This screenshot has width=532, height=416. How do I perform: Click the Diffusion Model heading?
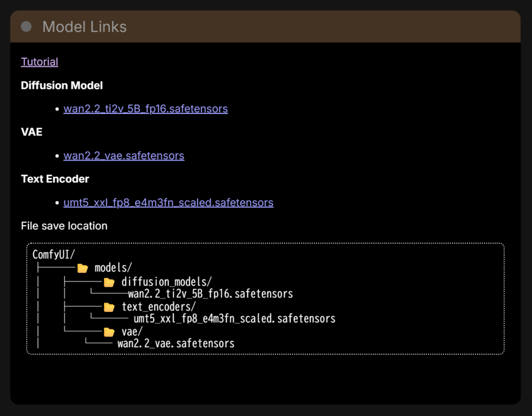(62, 85)
